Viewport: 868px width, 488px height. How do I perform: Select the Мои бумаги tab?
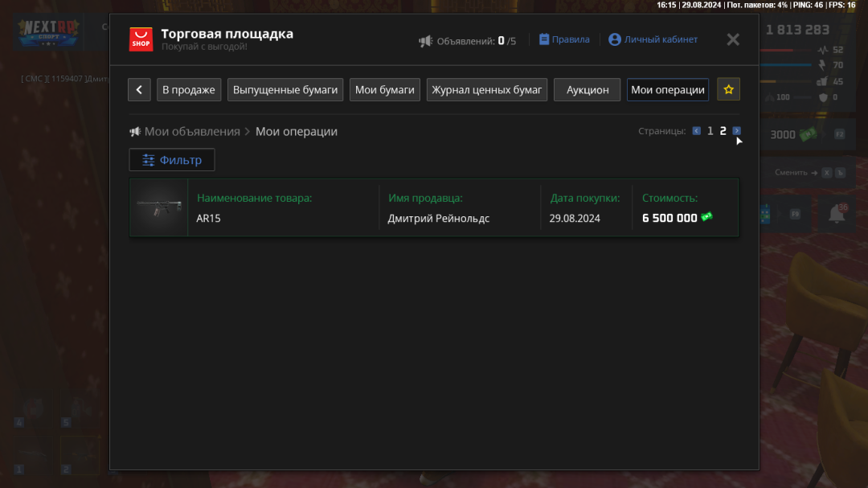pos(385,90)
